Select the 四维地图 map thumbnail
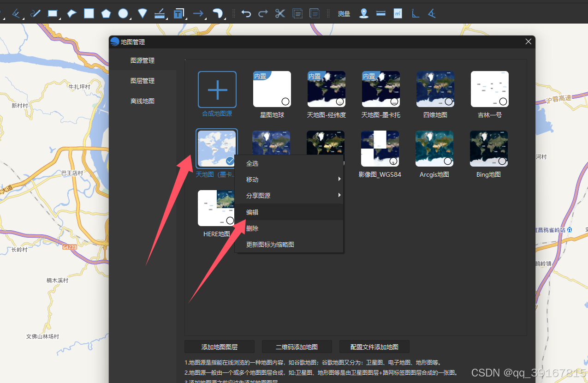 coord(435,89)
